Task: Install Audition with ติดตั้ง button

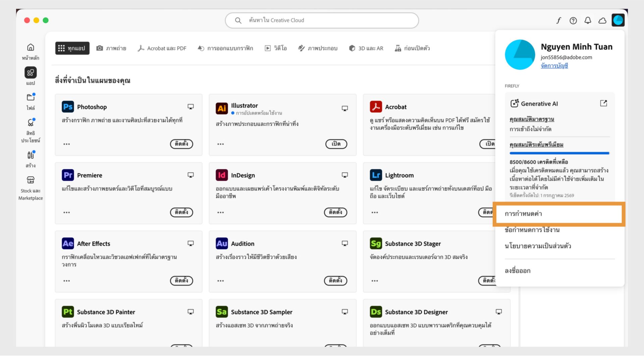Action: pos(335,281)
